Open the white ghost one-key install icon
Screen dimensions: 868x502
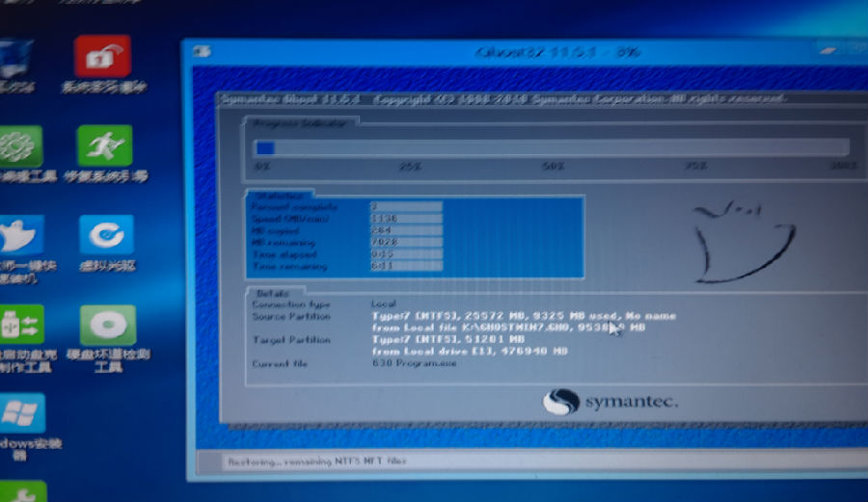pos(20,235)
